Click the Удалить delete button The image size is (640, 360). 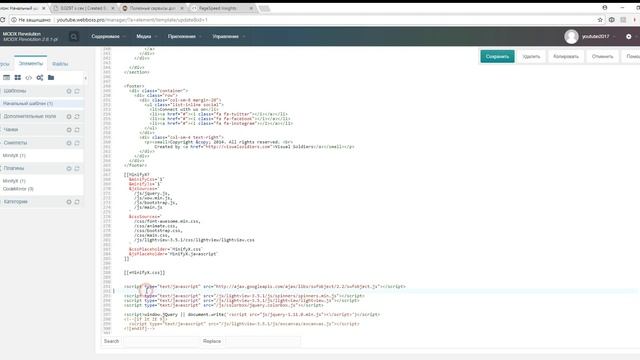tap(531, 57)
